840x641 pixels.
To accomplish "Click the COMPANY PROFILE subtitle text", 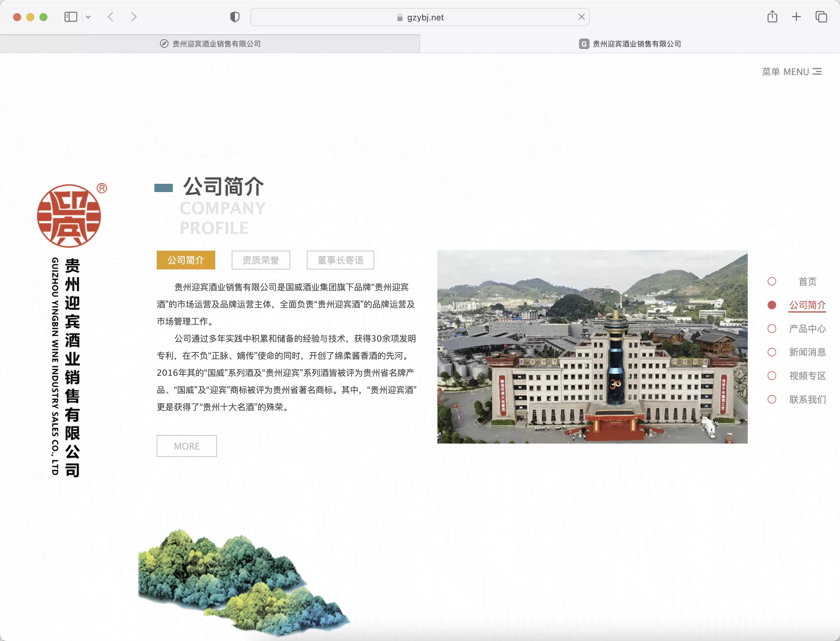I will (x=222, y=218).
